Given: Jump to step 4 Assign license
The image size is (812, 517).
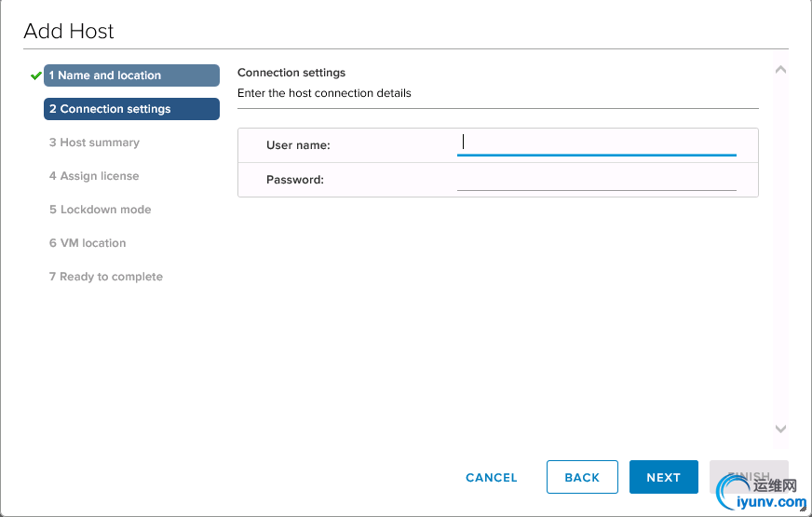Looking at the screenshot, I should 94,176.
